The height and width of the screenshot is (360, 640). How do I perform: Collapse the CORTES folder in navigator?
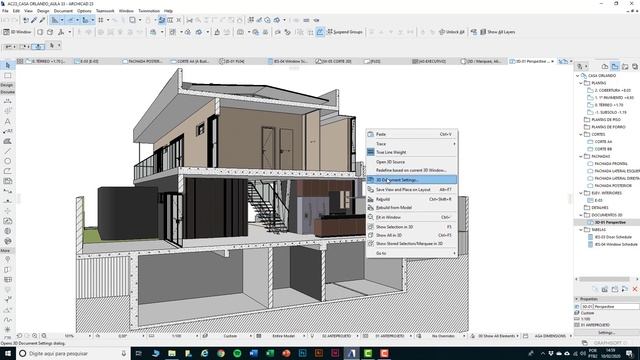[581, 134]
